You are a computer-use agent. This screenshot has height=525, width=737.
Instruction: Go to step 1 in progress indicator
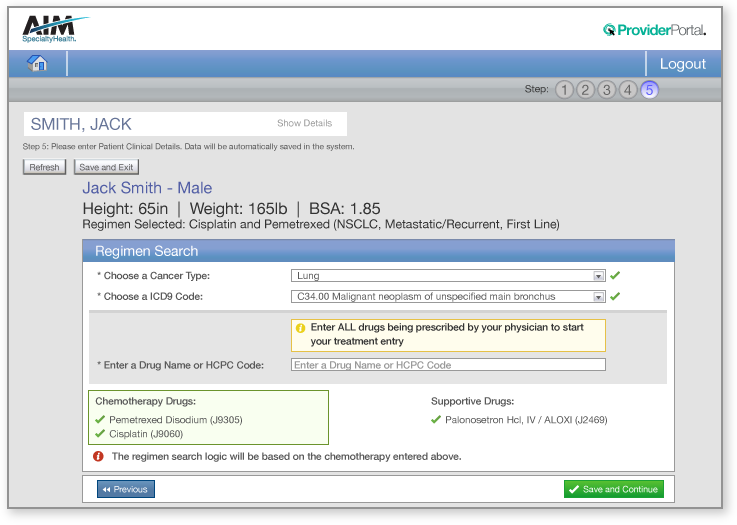[564, 90]
